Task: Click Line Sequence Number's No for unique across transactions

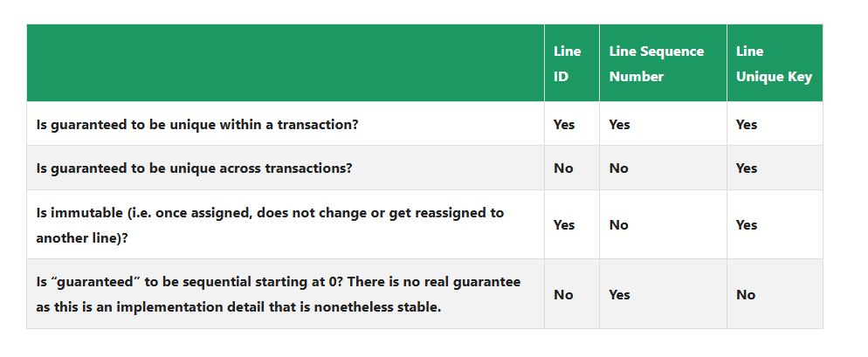Action: (618, 168)
